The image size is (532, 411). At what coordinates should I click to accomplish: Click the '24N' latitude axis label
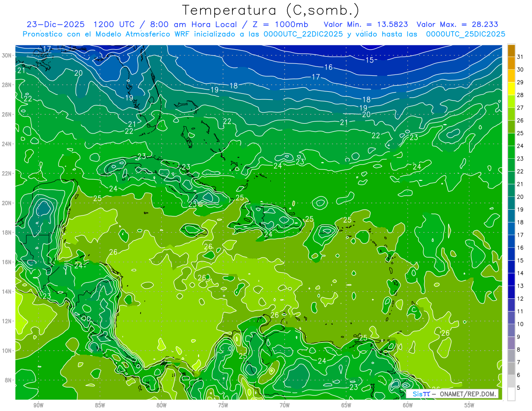[7, 144]
